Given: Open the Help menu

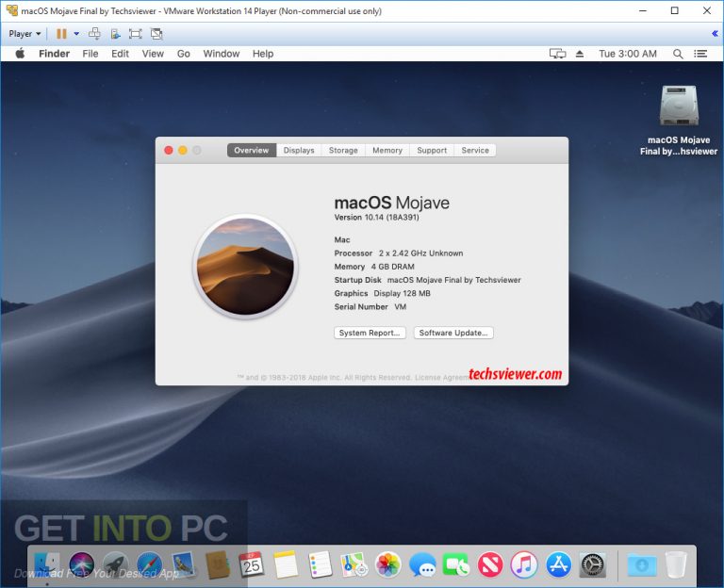Looking at the screenshot, I should 263,54.
